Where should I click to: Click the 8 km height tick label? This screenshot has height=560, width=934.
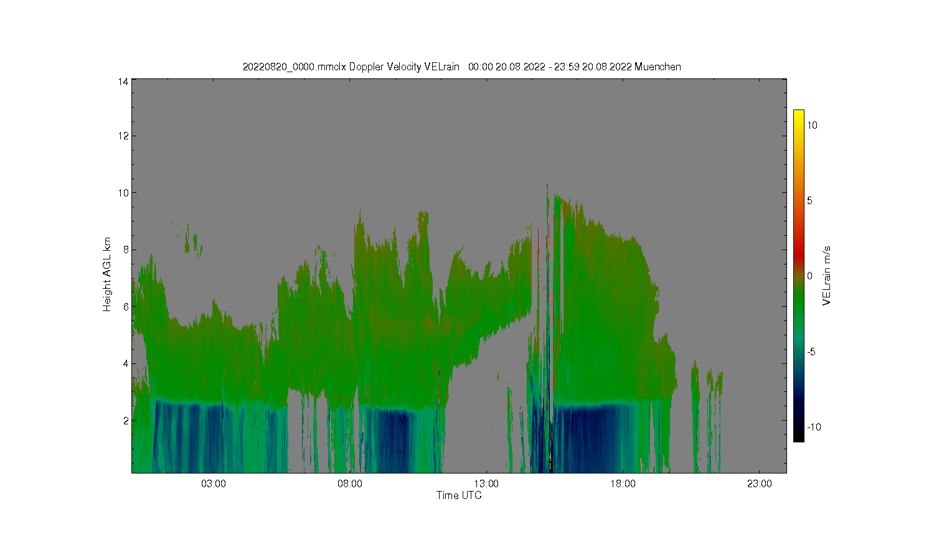coord(126,250)
